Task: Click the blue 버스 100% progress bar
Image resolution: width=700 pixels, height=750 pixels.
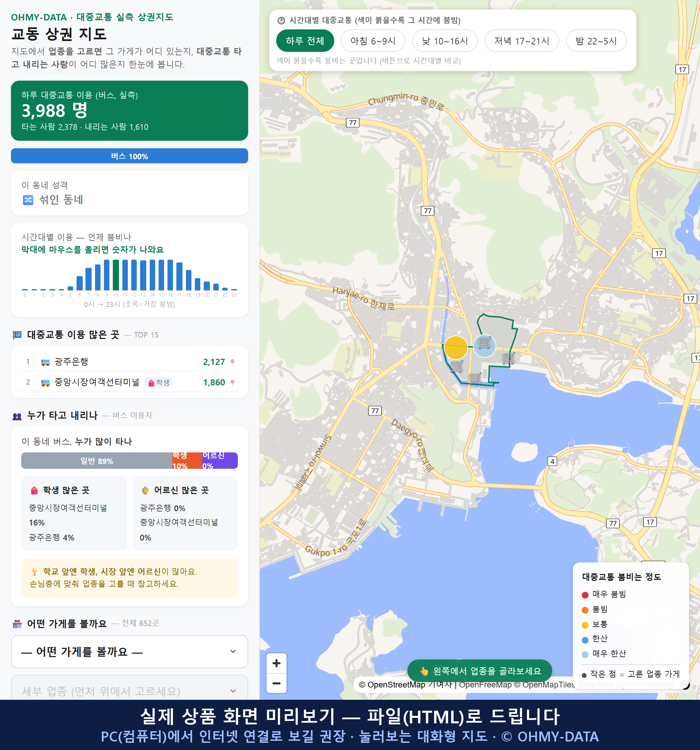Action: 130,156
